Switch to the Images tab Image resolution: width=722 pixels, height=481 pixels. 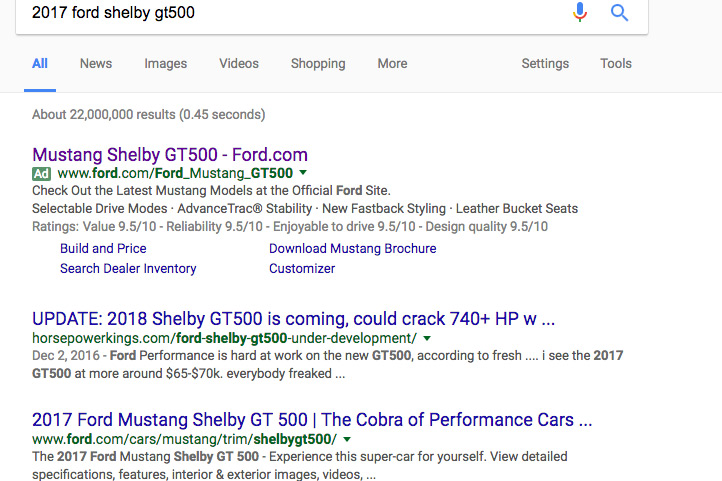click(x=165, y=63)
